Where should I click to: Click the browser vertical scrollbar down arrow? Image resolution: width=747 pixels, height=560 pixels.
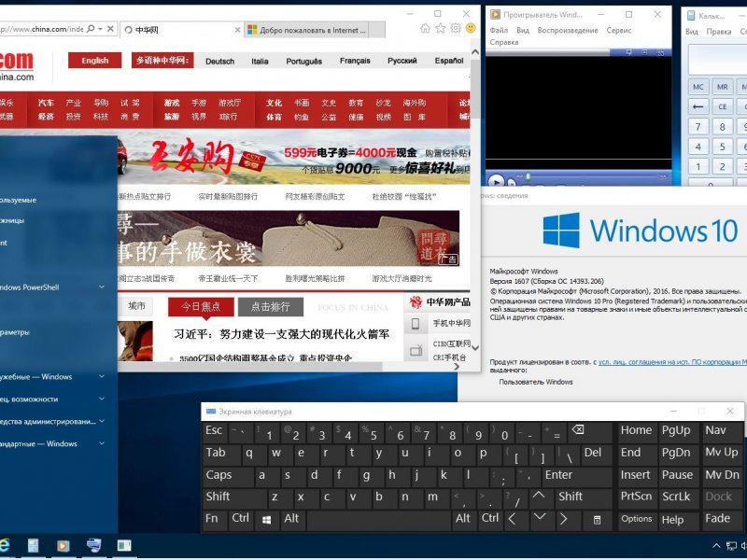(475, 347)
